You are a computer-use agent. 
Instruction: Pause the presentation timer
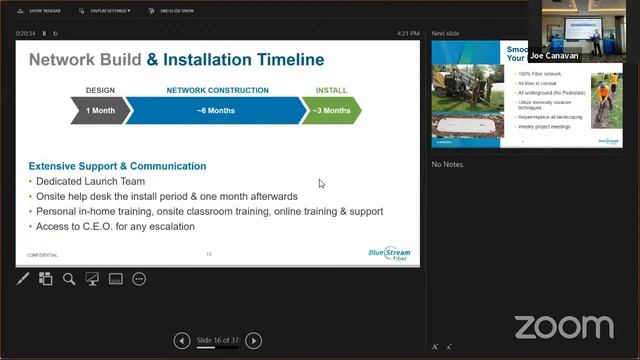point(44,33)
